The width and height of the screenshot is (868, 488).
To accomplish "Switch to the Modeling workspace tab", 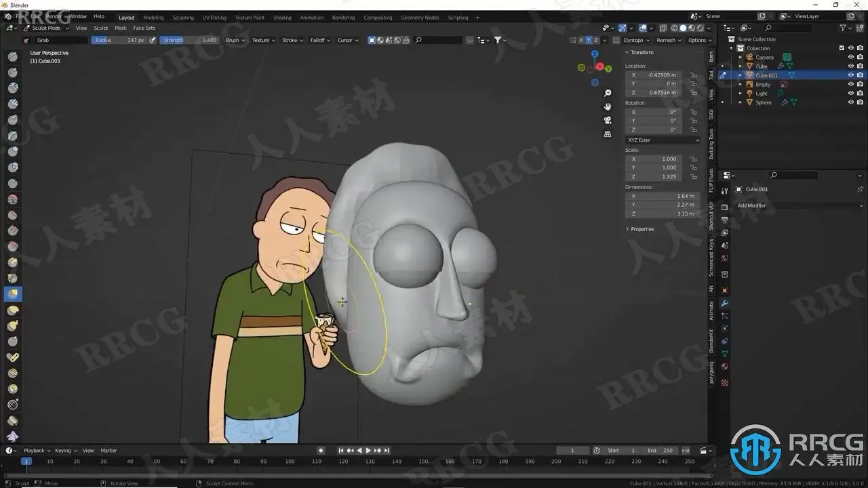I will tap(153, 17).
